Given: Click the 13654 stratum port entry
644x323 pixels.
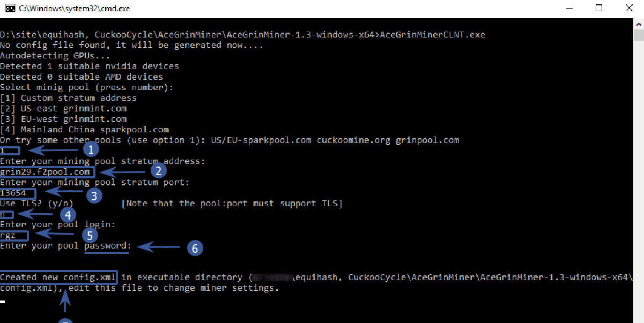Looking at the screenshot, I should (x=13, y=193).
